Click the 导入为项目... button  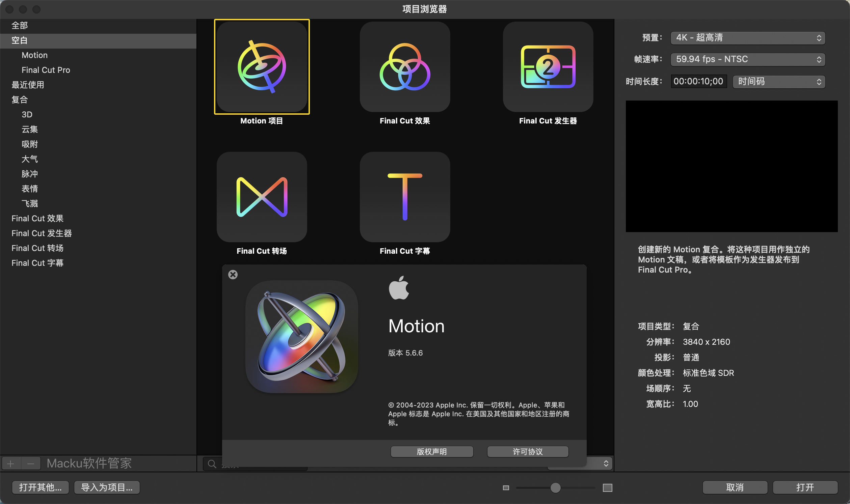pyautogui.click(x=107, y=488)
